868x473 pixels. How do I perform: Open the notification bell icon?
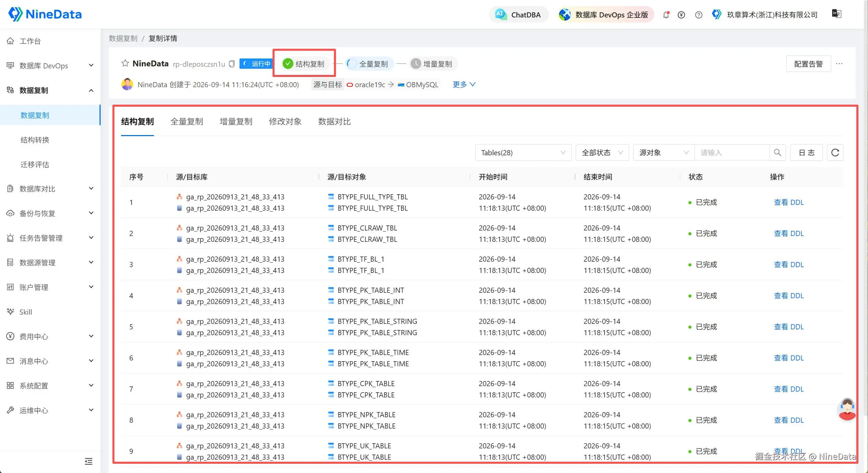666,15
